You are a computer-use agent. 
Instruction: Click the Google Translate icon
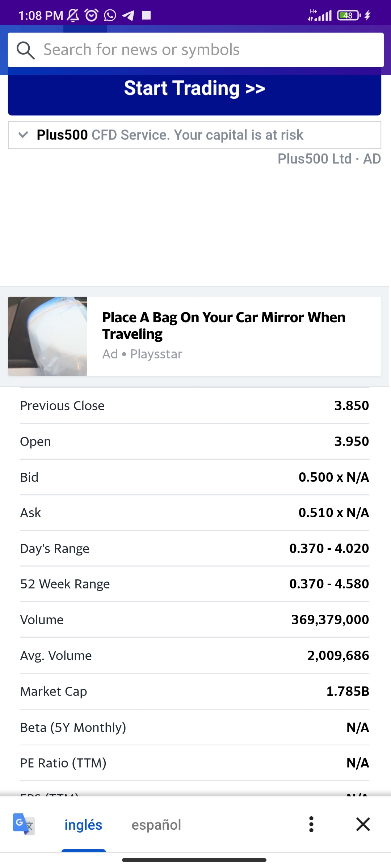pyautogui.click(x=24, y=824)
